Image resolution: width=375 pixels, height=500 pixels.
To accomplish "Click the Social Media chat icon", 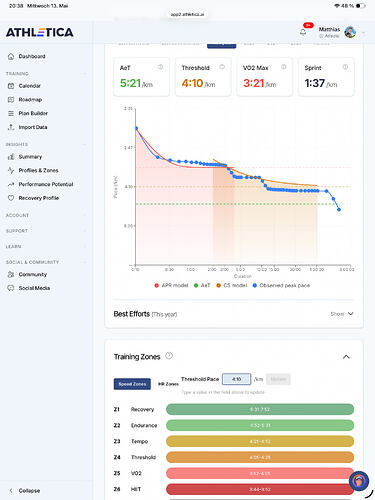I will (11, 288).
